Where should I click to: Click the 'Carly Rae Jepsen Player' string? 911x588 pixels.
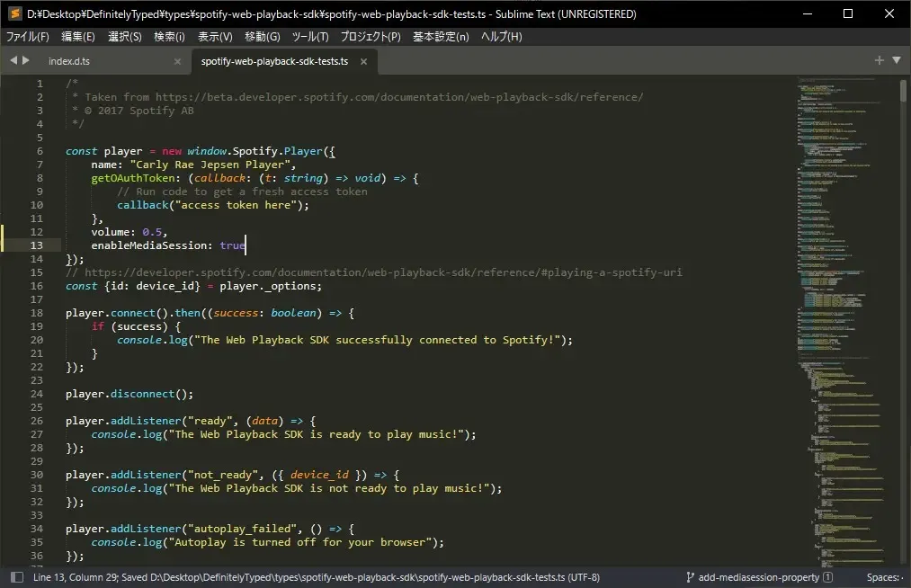[x=210, y=165]
